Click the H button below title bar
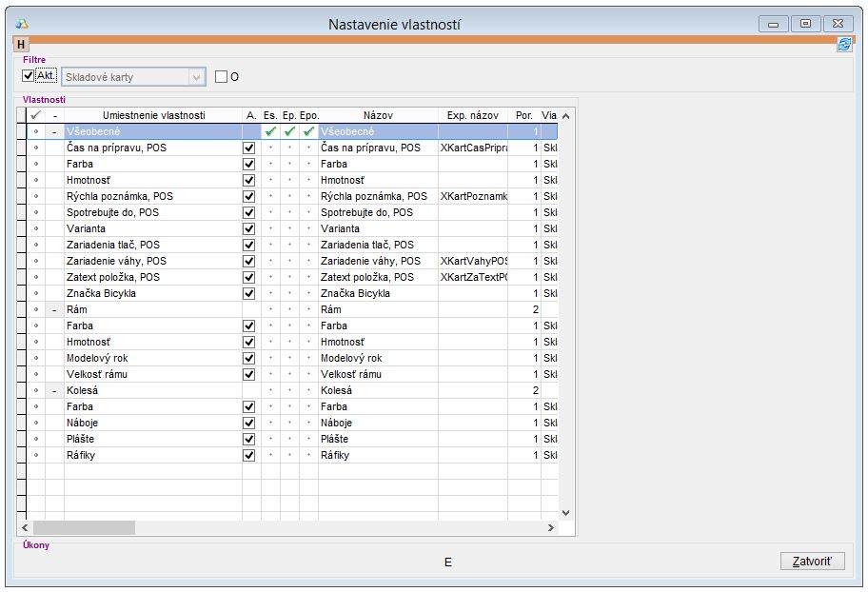The image size is (868, 592). (22, 44)
